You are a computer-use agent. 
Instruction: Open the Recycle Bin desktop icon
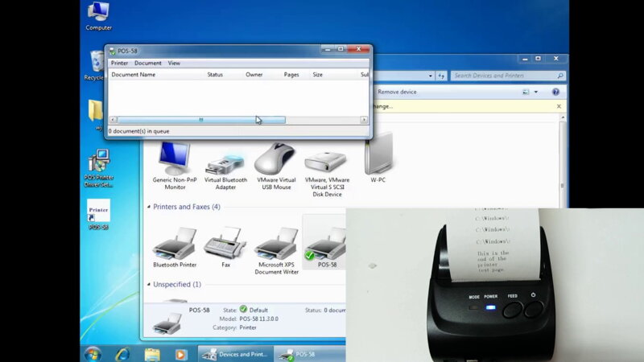[95, 66]
